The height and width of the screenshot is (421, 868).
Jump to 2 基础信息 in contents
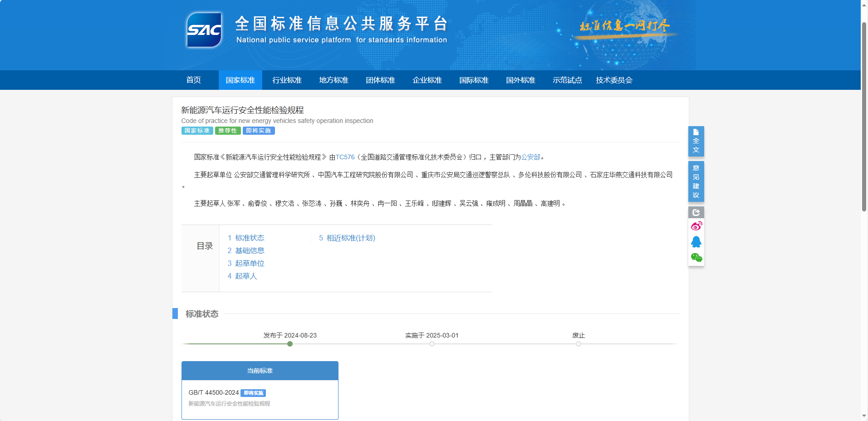tap(246, 250)
